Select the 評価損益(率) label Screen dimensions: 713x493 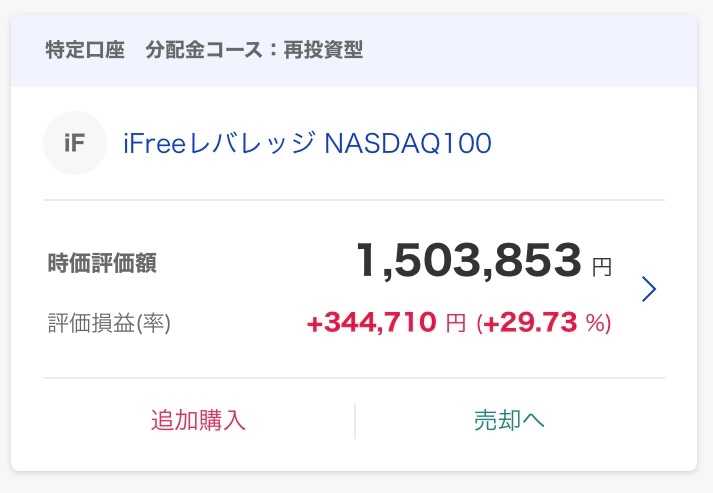pyautogui.click(x=109, y=323)
